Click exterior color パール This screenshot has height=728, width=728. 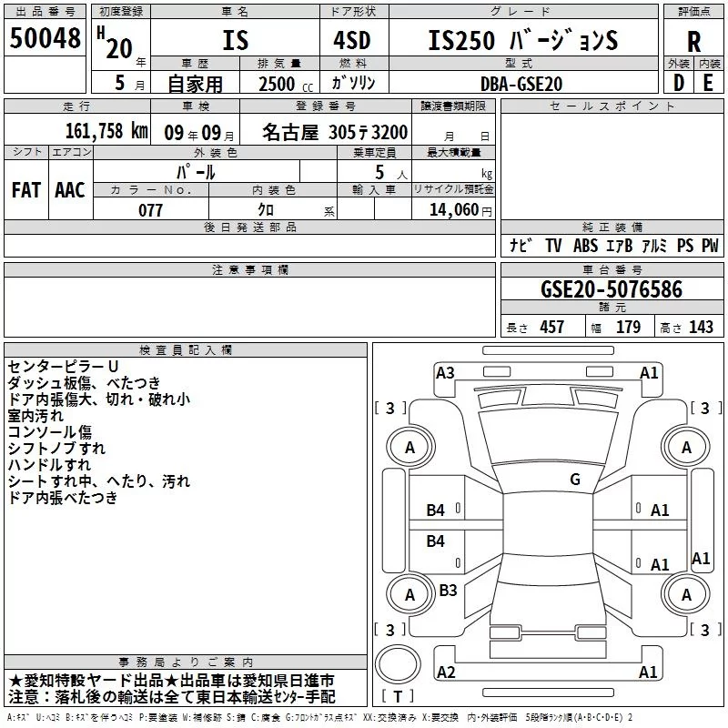coord(196,172)
